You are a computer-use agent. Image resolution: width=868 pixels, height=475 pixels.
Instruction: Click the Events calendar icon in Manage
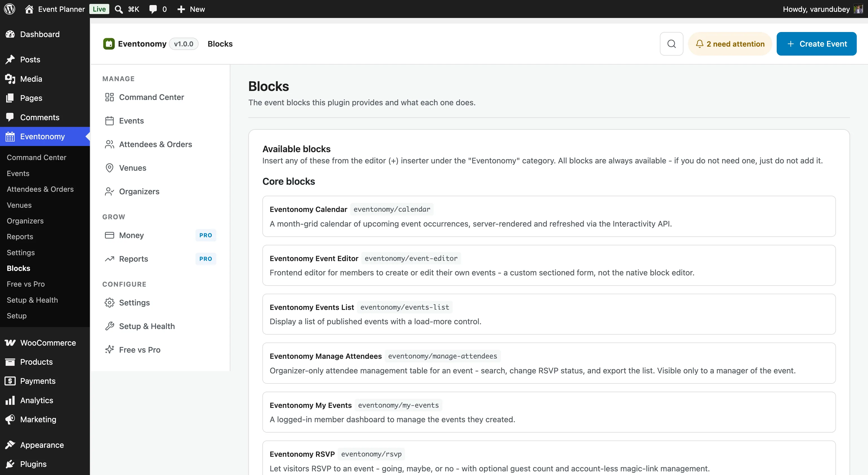click(110, 121)
